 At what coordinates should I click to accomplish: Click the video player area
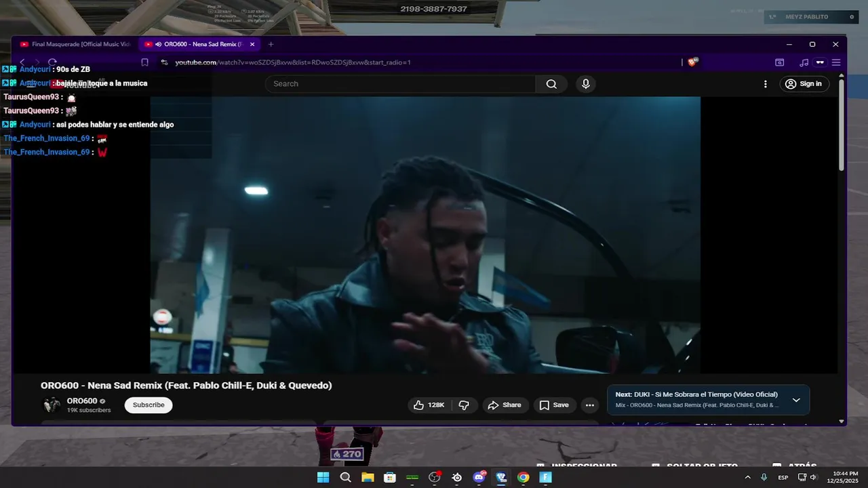tap(425, 235)
